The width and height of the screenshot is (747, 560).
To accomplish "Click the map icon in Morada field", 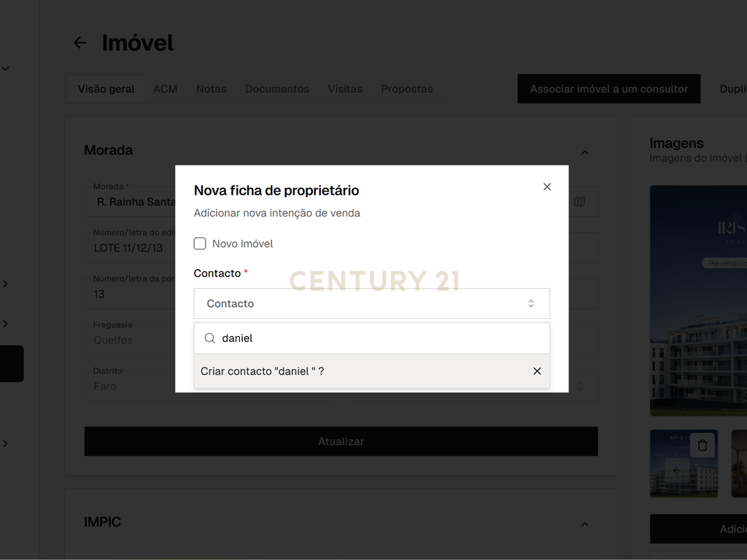I will (579, 202).
